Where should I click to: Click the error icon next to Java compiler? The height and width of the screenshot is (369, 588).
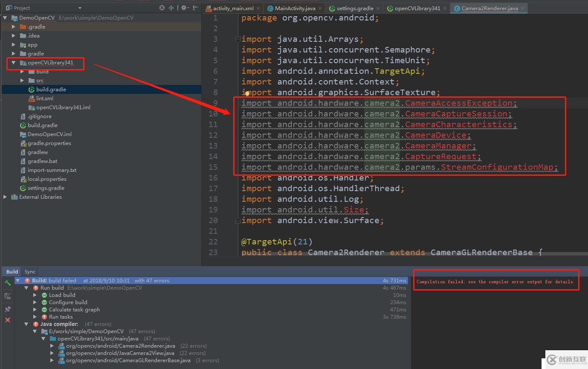click(36, 324)
